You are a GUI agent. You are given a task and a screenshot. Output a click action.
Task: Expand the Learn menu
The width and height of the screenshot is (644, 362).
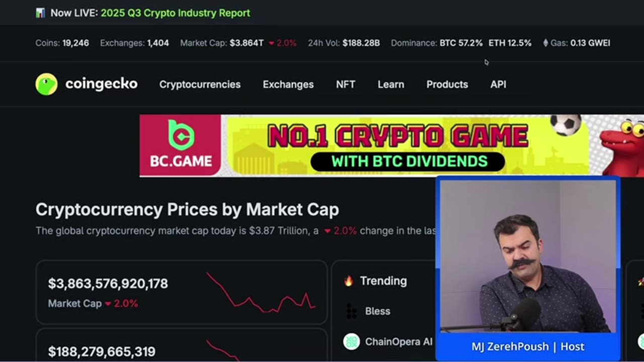[x=391, y=84]
